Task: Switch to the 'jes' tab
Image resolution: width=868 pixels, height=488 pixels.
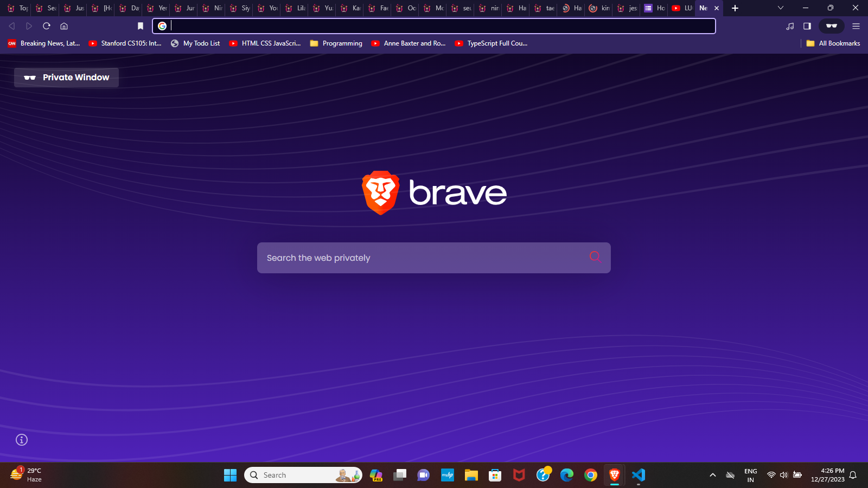Action: [627, 8]
